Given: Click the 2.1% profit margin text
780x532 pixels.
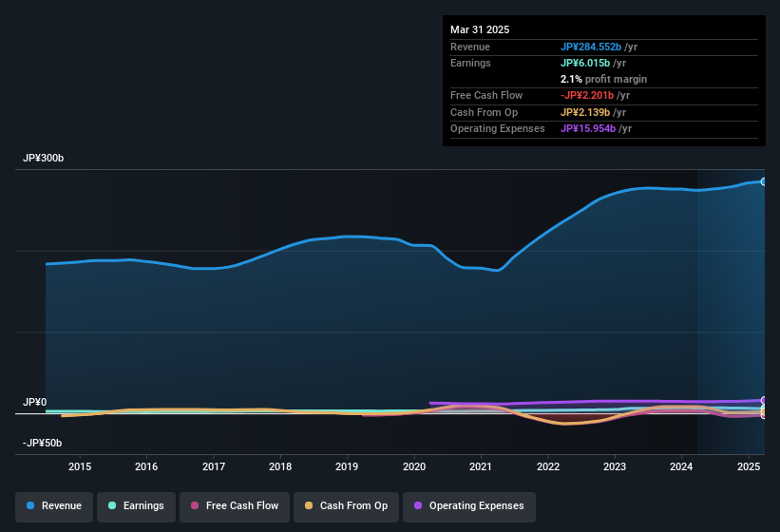Looking at the screenshot, I should (x=603, y=79).
